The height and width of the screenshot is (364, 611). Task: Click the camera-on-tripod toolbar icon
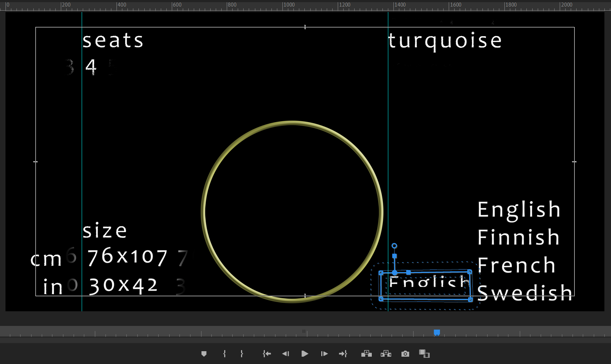(367, 354)
